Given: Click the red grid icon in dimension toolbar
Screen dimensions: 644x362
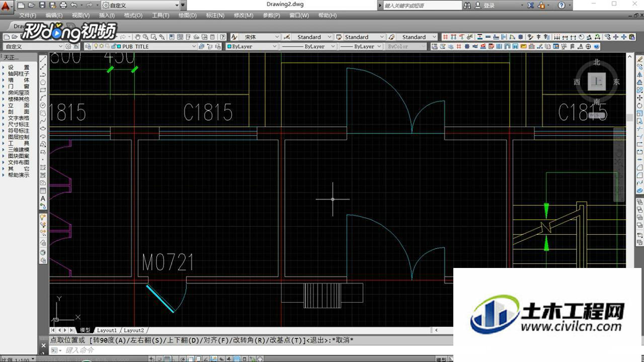Looking at the screenshot, I should [445, 37].
